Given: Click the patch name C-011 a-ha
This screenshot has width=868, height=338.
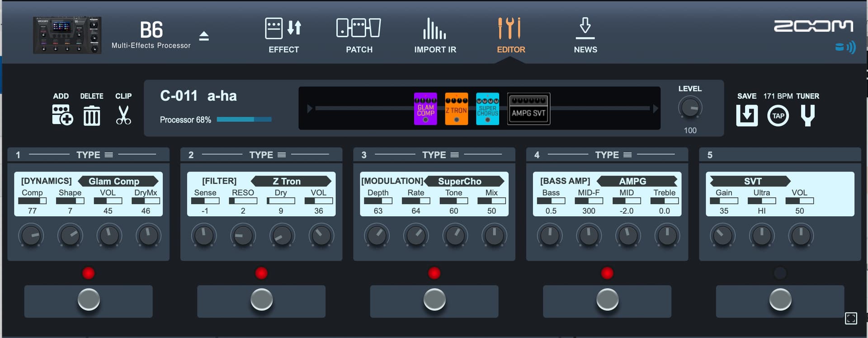Looking at the screenshot, I should pyautogui.click(x=198, y=96).
